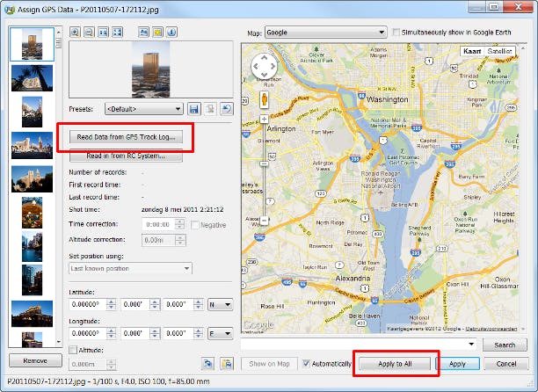The width and height of the screenshot is (538, 392).
Task: Click Read in from RC System button
Action: click(126, 156)
